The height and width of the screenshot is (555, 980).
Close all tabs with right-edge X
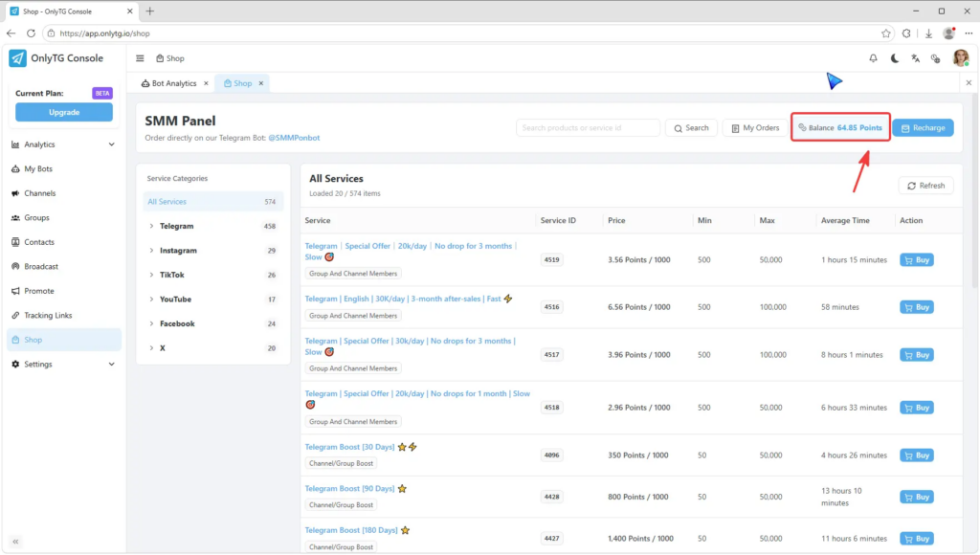click(x=969, y=82)
